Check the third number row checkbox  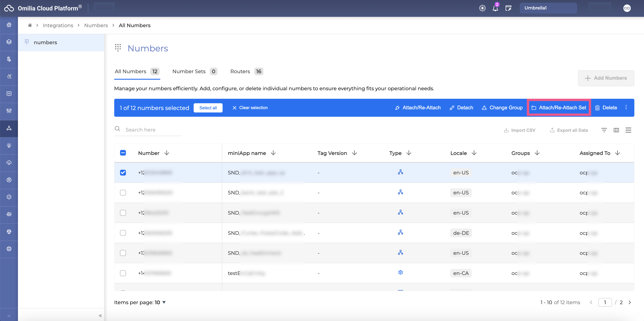pyautogui.click(x=123, y=213)
